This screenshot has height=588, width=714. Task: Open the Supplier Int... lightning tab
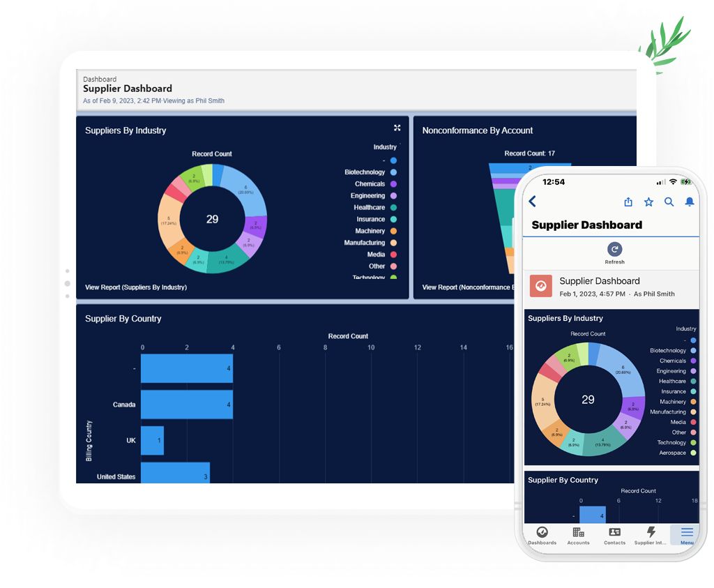point(651,535)
